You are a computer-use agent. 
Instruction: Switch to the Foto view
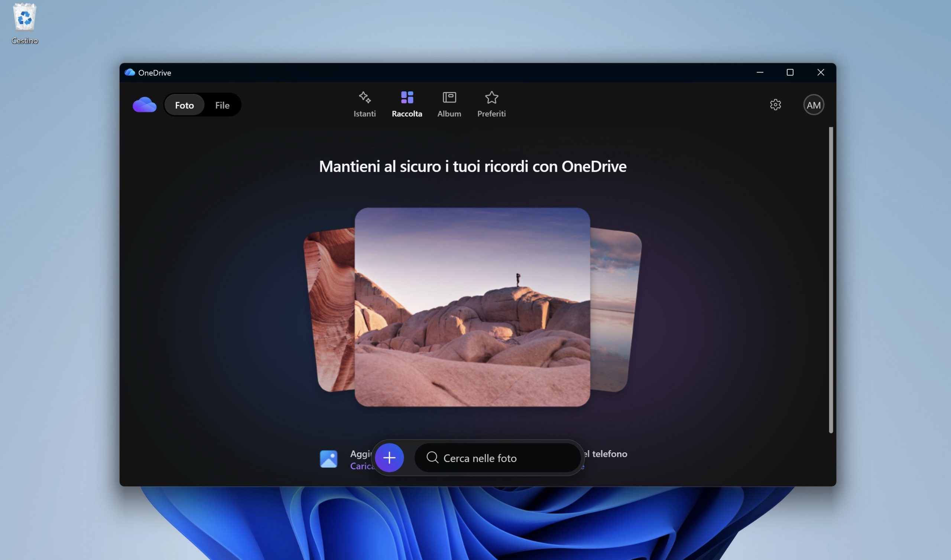pos(184,105)
